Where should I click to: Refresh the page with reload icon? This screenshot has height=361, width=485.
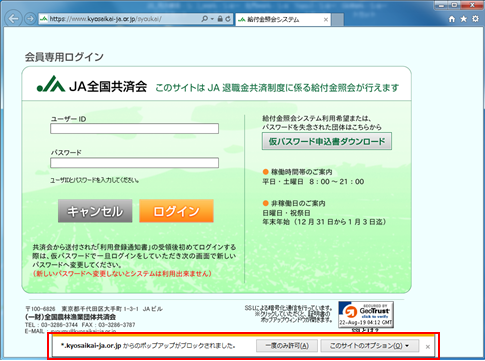[228, 19]
